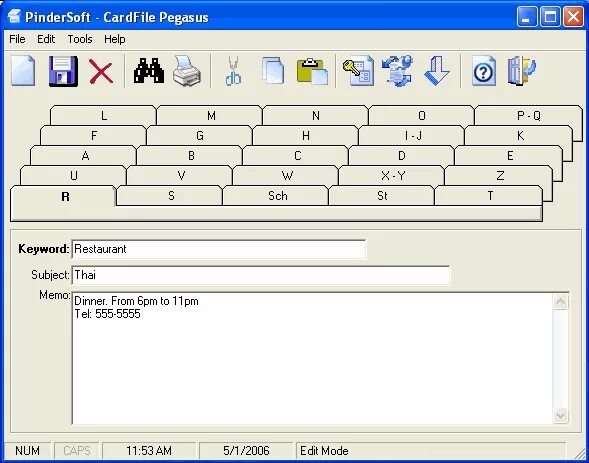This screenshot has height=463, width=589.
Task: Click the memo scrollbar down arrow
Action: point(560,415)
